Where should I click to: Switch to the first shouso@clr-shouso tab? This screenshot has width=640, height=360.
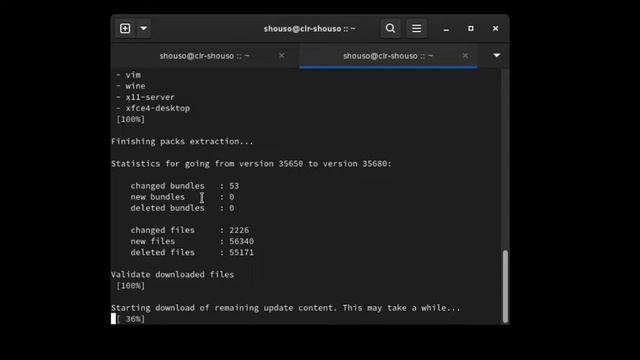205,56
